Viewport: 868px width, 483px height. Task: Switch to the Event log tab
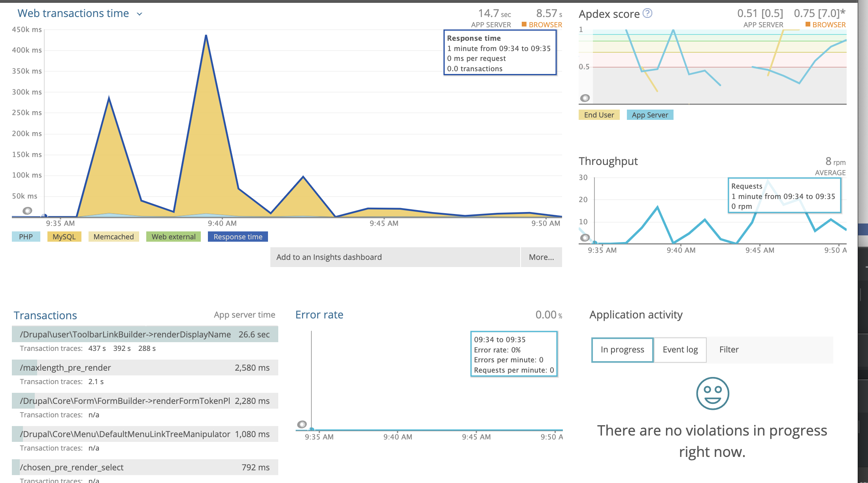679,350
